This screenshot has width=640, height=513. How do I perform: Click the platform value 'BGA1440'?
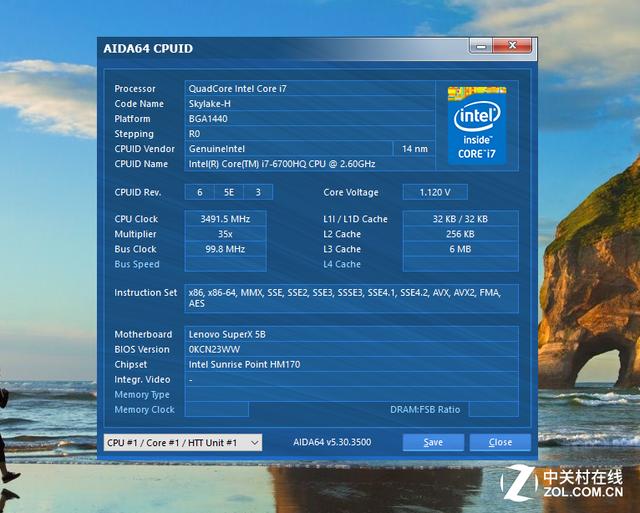[x=208, y=119]
